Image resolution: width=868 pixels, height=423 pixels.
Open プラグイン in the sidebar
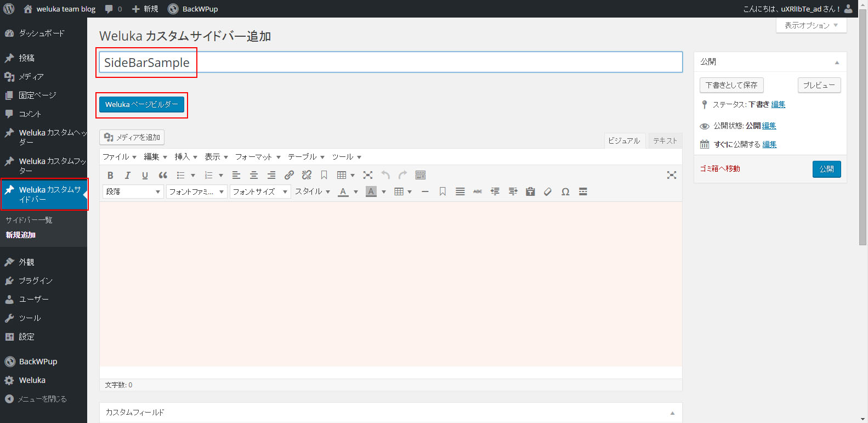[43, 281]
